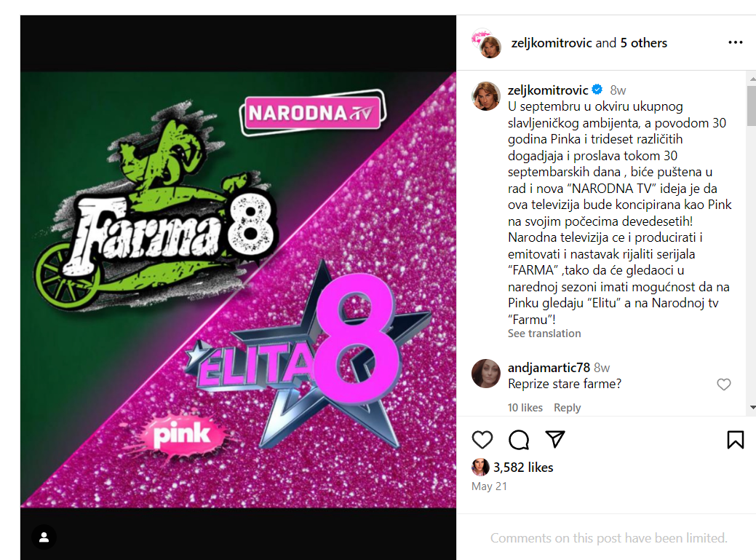Reply to andjamartic78's comment
Viewport: 756px width, 560px height.
pyautogui.click(x=567, y=408)
